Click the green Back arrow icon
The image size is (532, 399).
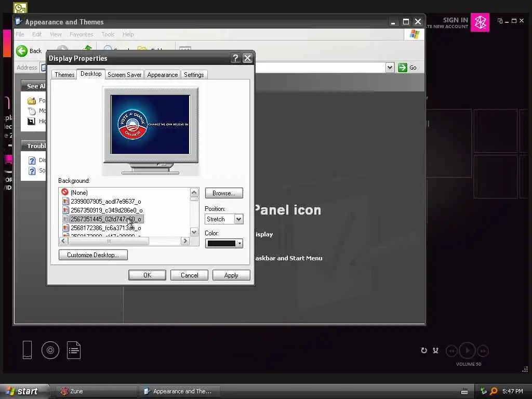click(x=22, y=51)
